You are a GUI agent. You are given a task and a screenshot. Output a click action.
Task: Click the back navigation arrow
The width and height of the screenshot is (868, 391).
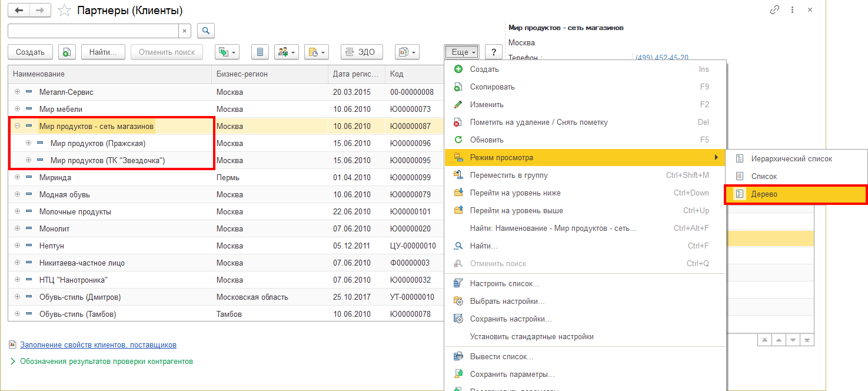(x=19, y=11)
